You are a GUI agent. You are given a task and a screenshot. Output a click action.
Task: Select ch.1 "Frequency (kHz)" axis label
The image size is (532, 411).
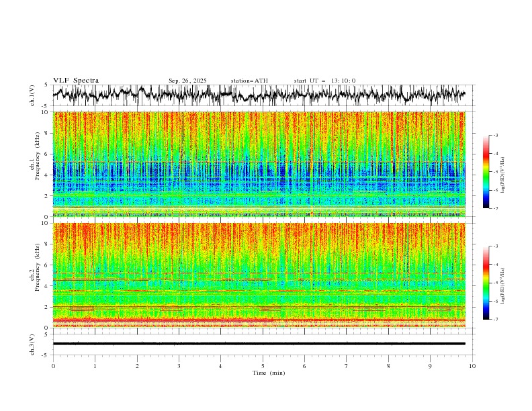click(38, 156)
